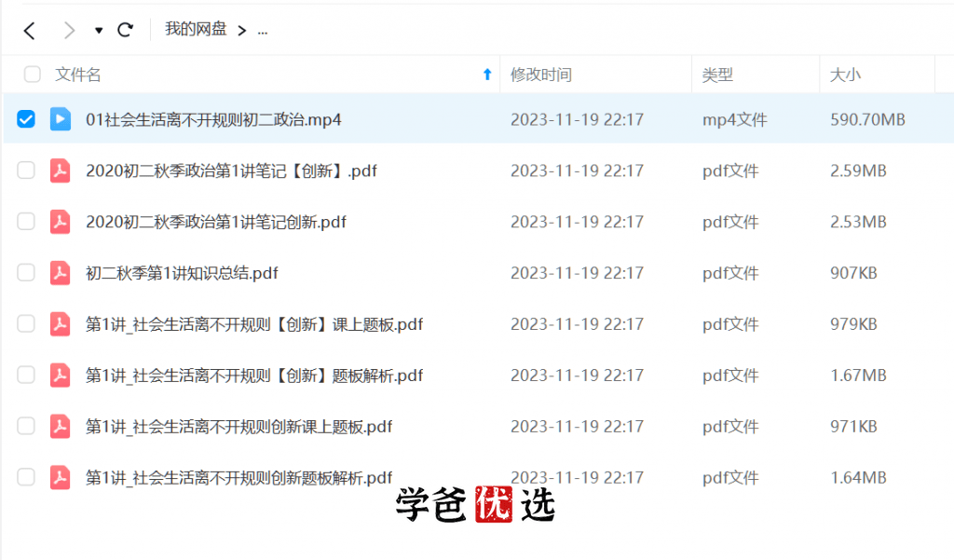
Task: Sort by 大小 column
Action: (x=845, y=75)
